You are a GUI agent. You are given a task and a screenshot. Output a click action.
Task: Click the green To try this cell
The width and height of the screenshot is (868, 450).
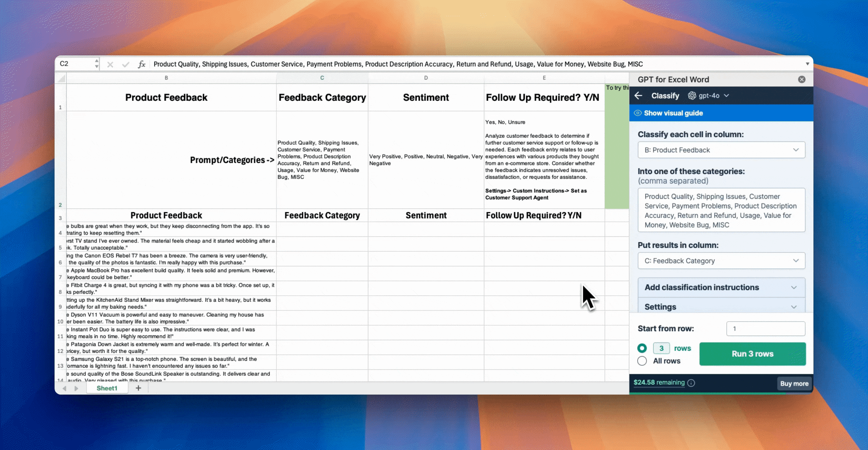coord(617,146)
